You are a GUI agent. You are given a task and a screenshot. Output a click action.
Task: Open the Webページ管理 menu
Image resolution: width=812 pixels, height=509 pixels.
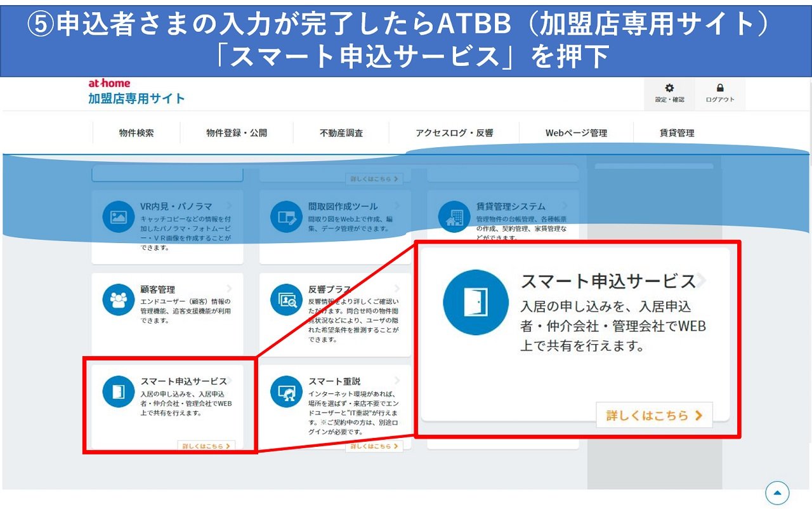pyautogui.click(x=576, y=133)
